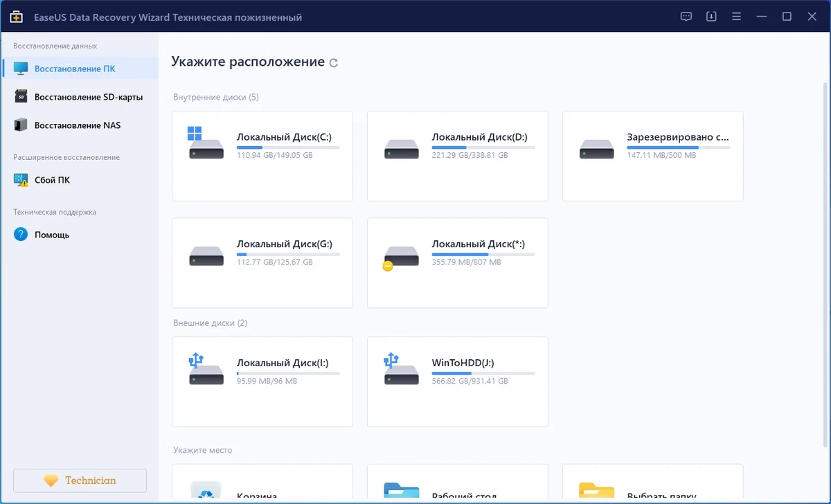The height and width of the screenshot is (504, 831).
Task: Click the NAS server icon in sidebar
Action: click(x=21, y=125)
